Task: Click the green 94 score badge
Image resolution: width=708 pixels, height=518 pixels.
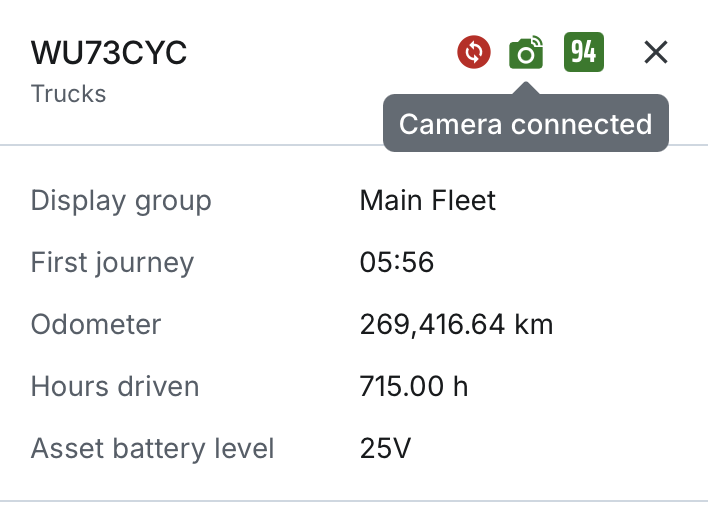Action: [584, 51]
